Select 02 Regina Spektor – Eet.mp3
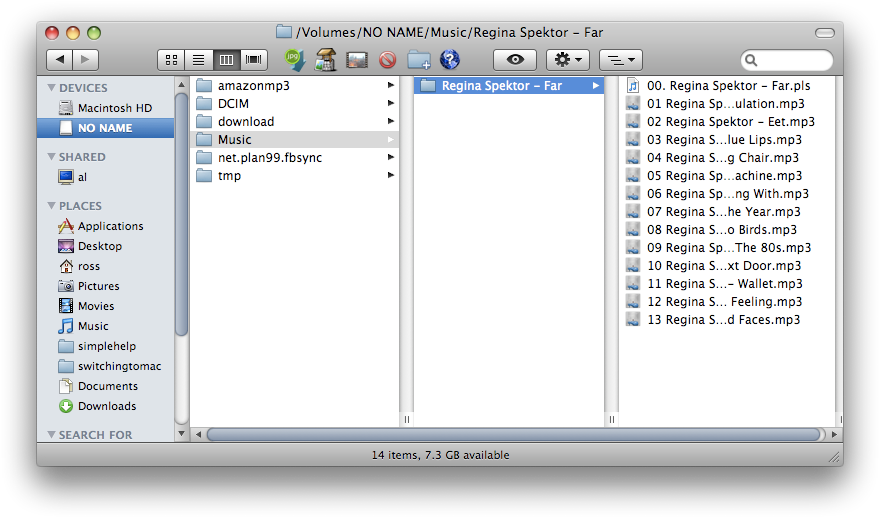This screenshot has height=517, width=879. point(727,122)
